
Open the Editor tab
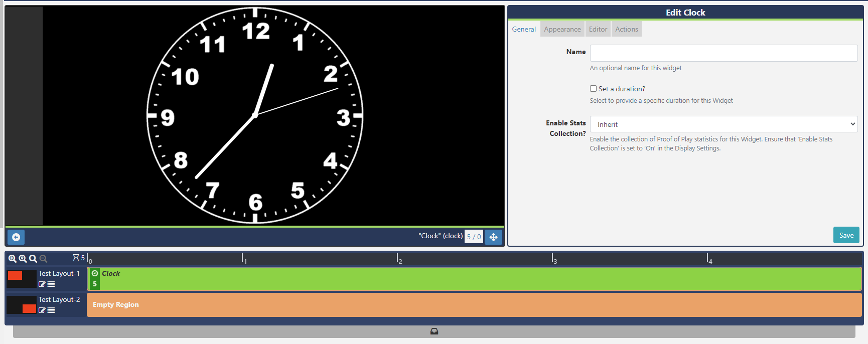(598, 29)
